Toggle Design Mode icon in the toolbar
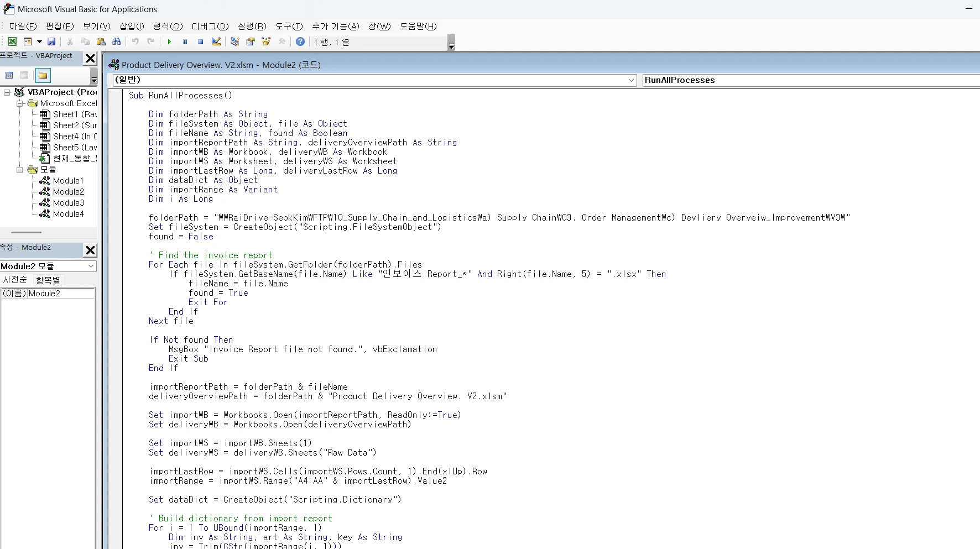Image resolution: width=980 pixels, height=549 pixels. 216,41
